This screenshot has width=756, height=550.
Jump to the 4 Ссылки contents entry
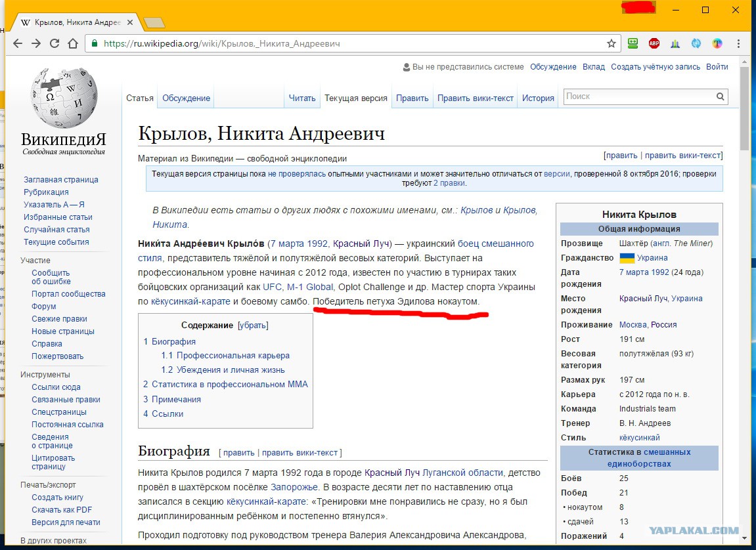tap(163, 413)
